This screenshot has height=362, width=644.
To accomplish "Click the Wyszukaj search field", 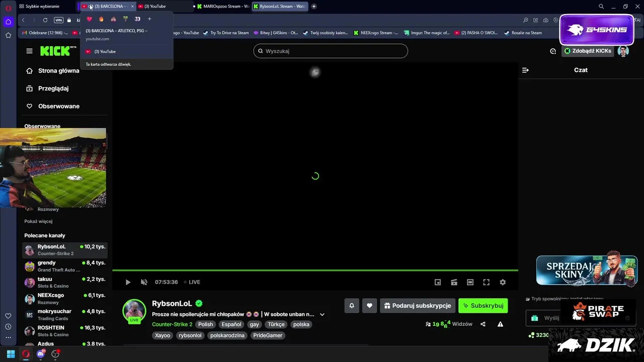I will click(x=331, y=51).
